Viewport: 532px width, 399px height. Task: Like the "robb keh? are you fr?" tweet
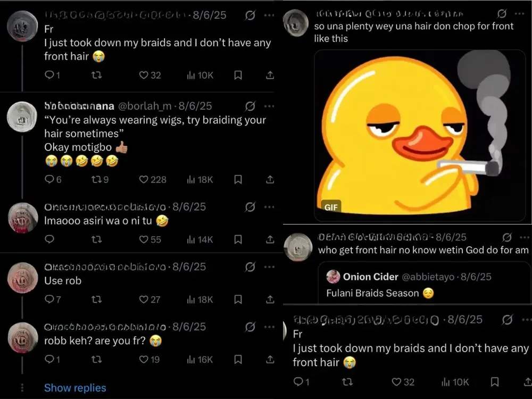pos(144,360)
